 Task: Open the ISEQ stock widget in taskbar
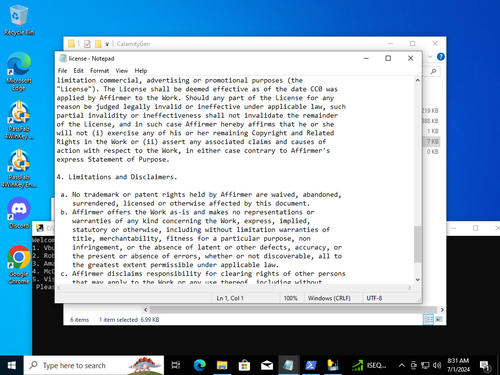pos(369,365)
